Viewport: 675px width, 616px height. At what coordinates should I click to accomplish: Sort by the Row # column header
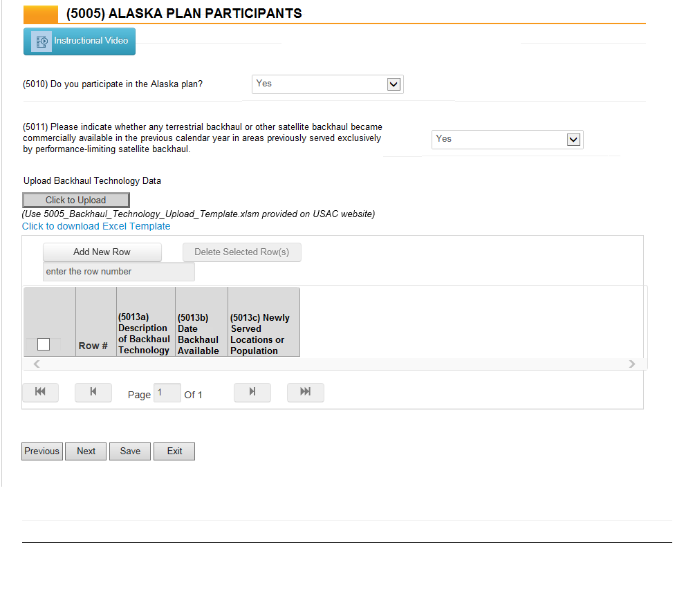[x=96, y=322]
